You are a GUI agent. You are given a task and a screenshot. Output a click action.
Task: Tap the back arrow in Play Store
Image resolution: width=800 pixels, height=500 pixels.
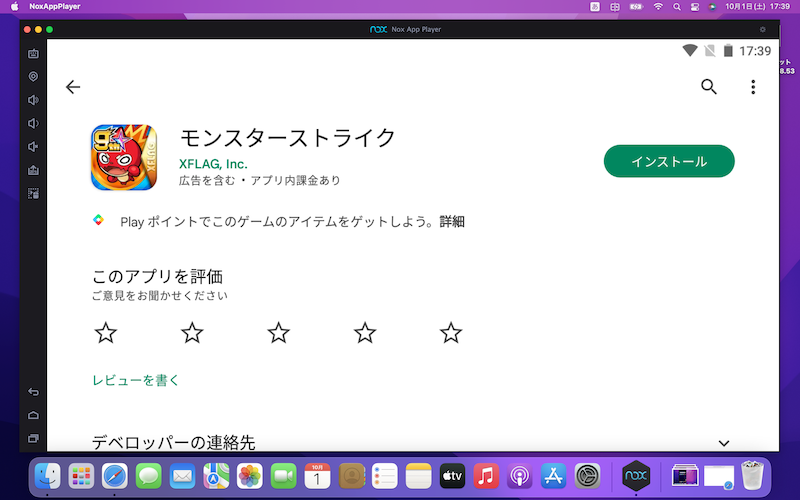pyautogui.click(x=72, y=87)
